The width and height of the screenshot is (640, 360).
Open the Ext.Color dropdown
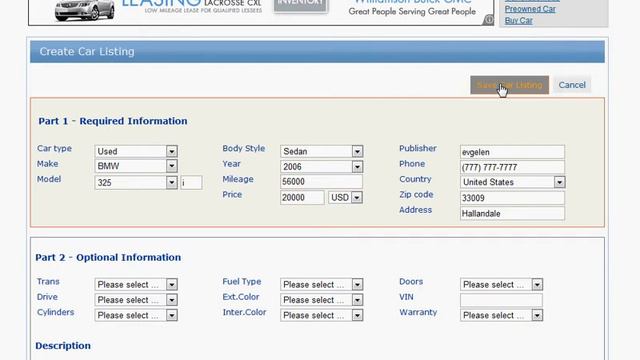pos(322,300)
